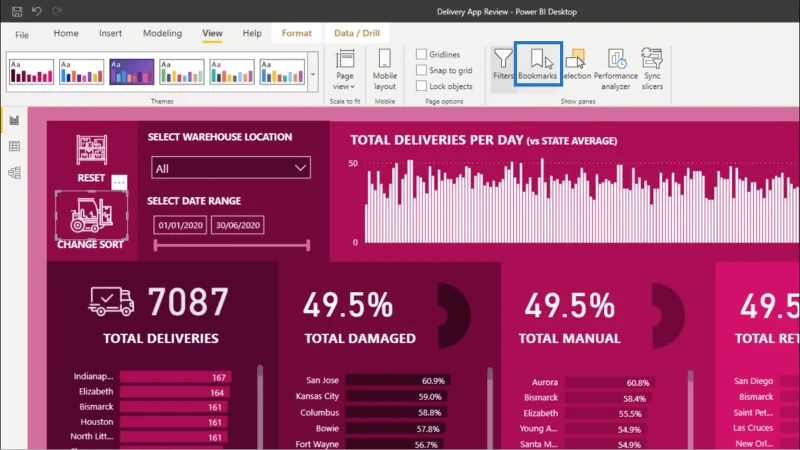
Task: Expand the themes gallery dropdown
Action: click(313, 73)
